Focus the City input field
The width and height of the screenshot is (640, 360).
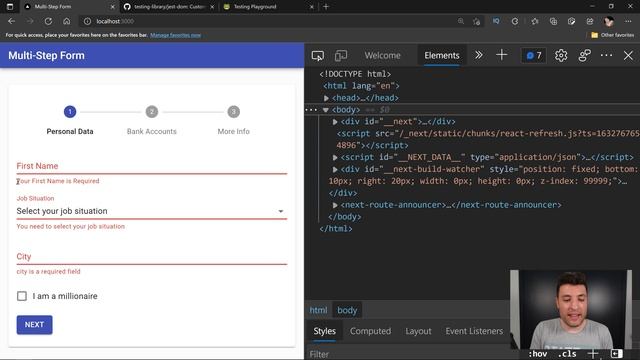tap(151, 256)
